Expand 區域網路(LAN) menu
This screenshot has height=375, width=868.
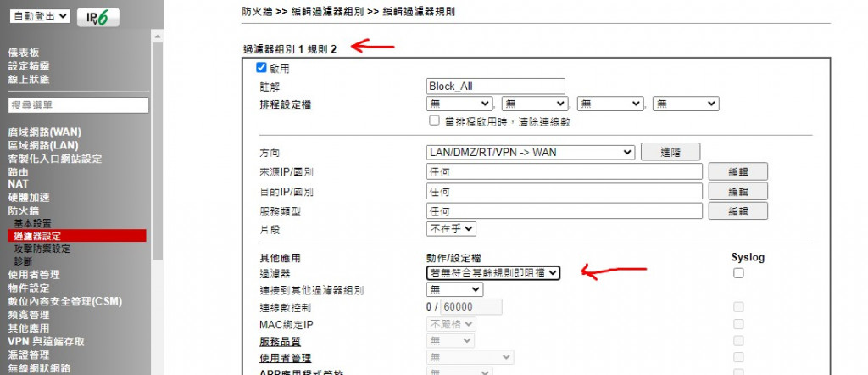click(x=43, y=146)
